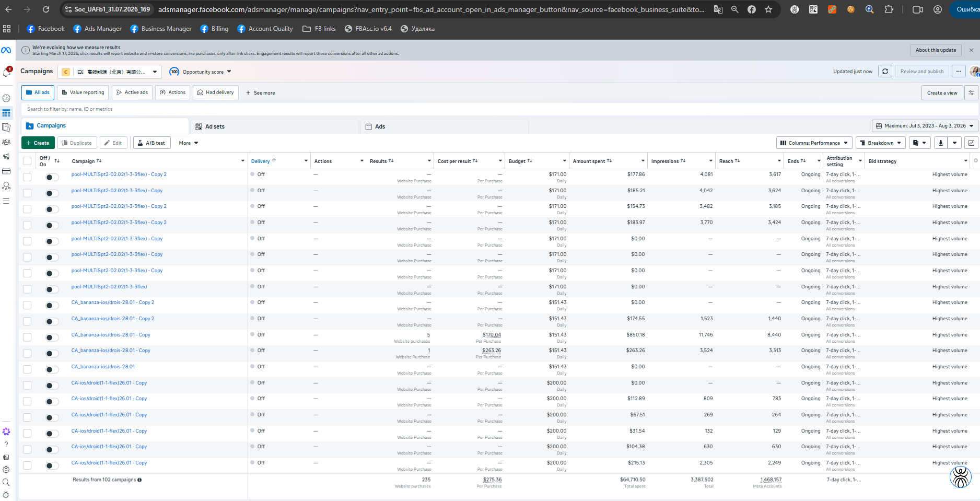Click the export download arrow button
The height and width of the screenshot is (501, 980).
[941, 143]
